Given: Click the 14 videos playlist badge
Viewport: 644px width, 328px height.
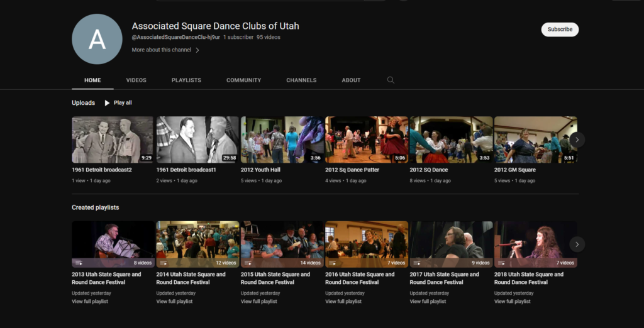Looking at the screenshot, I should click(x=311, y=263).
